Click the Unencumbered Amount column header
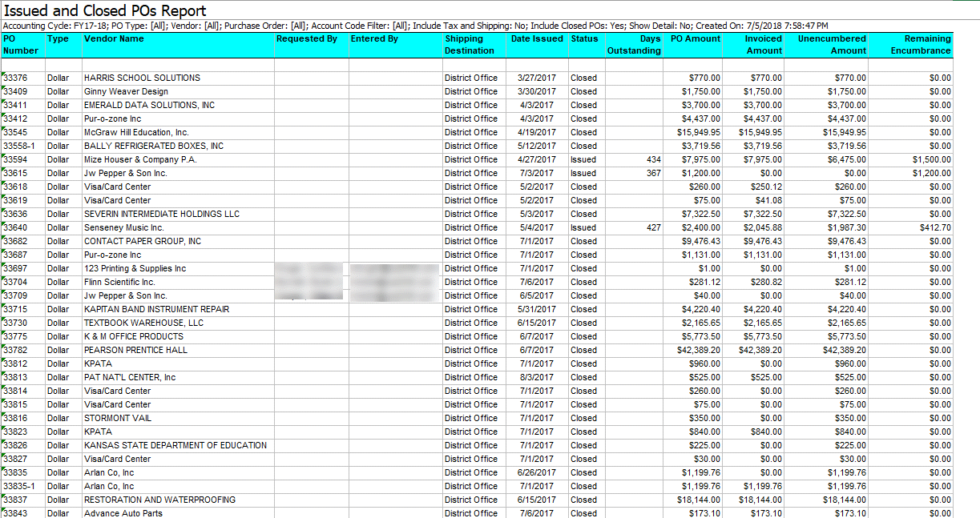The image size is (980, 518). click(826, 45)
